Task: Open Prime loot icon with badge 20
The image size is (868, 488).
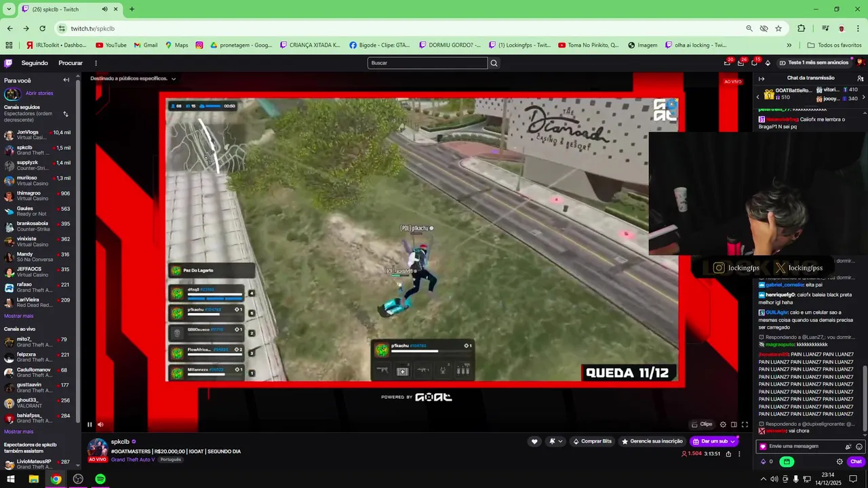Action: pos(727,62)
